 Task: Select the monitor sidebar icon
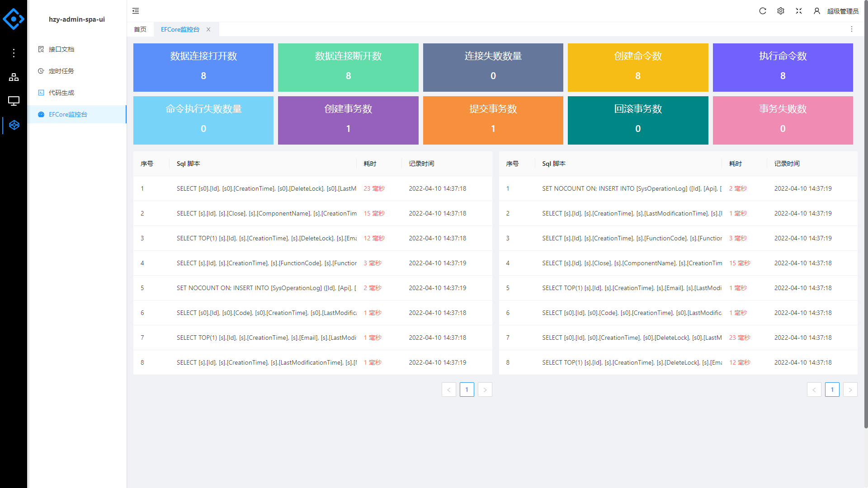[x=14, y=101]
